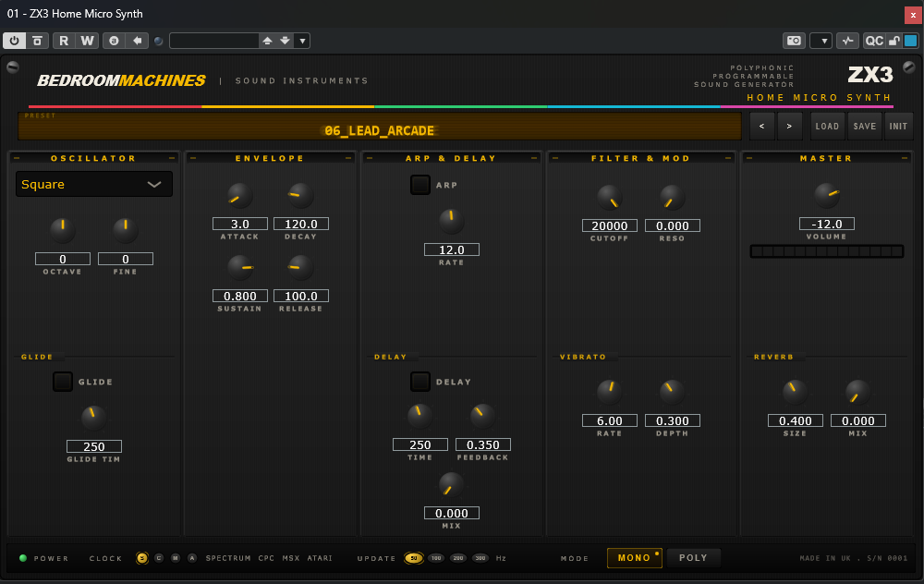
Task: Click the Fine tune knob
Action: click(125, 230)
